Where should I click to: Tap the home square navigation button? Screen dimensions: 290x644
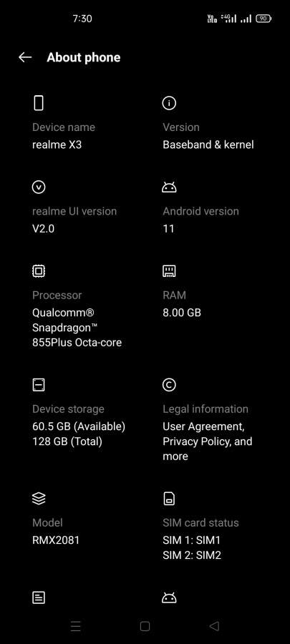click(x=145, y=626)
